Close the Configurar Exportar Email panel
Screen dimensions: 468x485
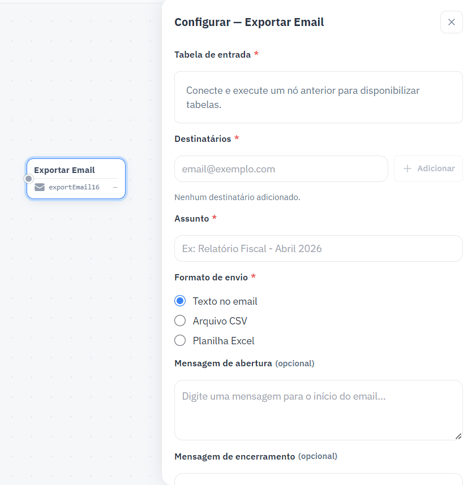click(x=451, y=22)
